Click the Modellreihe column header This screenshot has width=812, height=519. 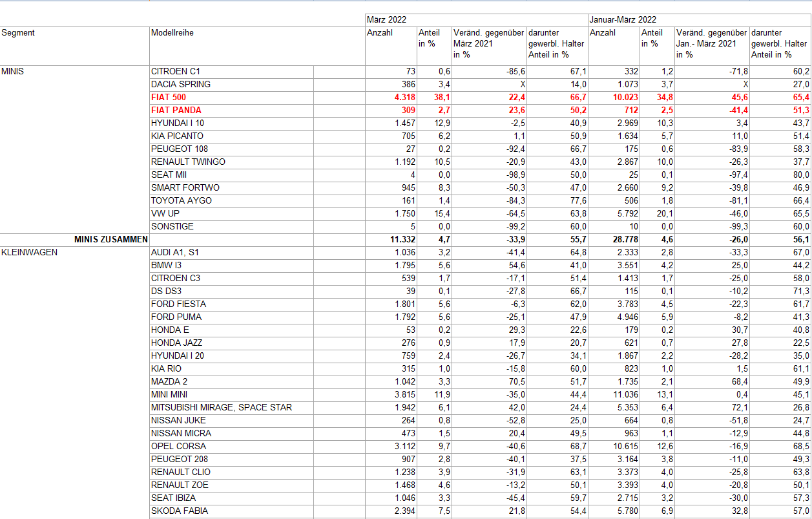[x=172, y=33]
